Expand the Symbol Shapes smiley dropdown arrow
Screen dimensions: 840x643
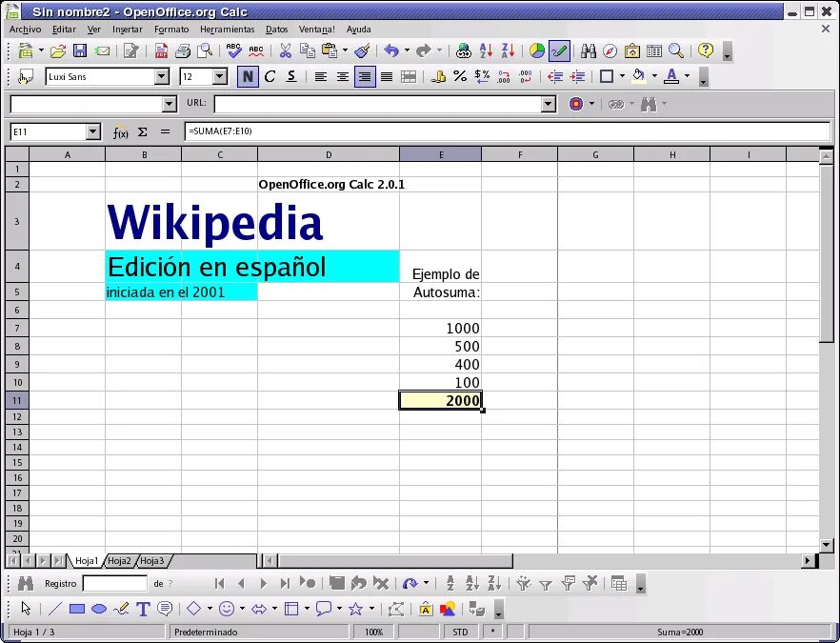(242, 609)
